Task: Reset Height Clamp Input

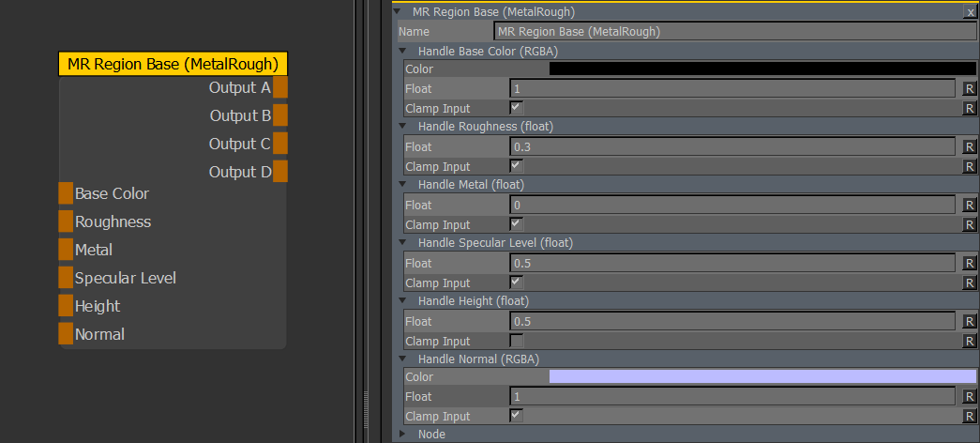Action: pos(970,341)
